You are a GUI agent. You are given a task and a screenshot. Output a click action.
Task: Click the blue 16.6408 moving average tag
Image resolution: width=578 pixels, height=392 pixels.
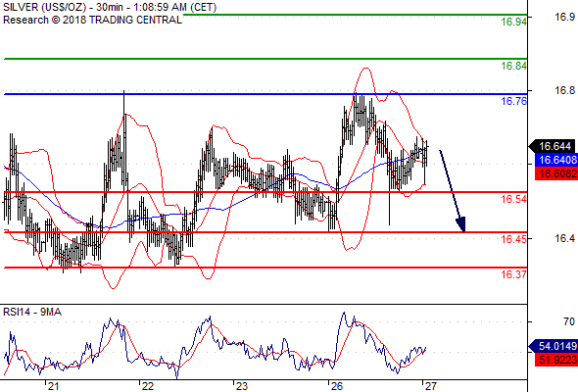coord(555,160)
